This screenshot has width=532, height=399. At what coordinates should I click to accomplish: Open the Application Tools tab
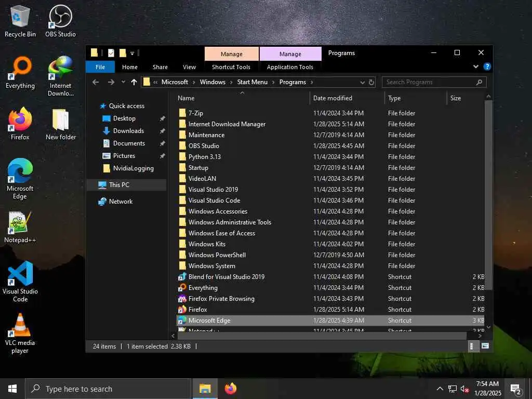pyautogui.click(x=290, y=67)
